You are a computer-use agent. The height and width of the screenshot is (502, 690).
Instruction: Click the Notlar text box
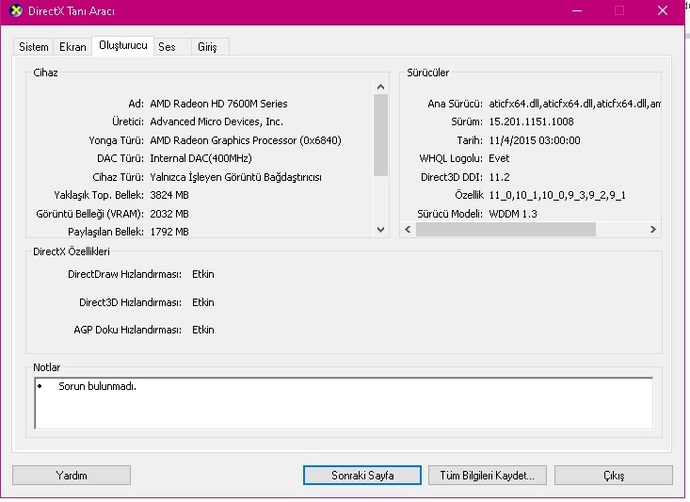click(343, 403)
